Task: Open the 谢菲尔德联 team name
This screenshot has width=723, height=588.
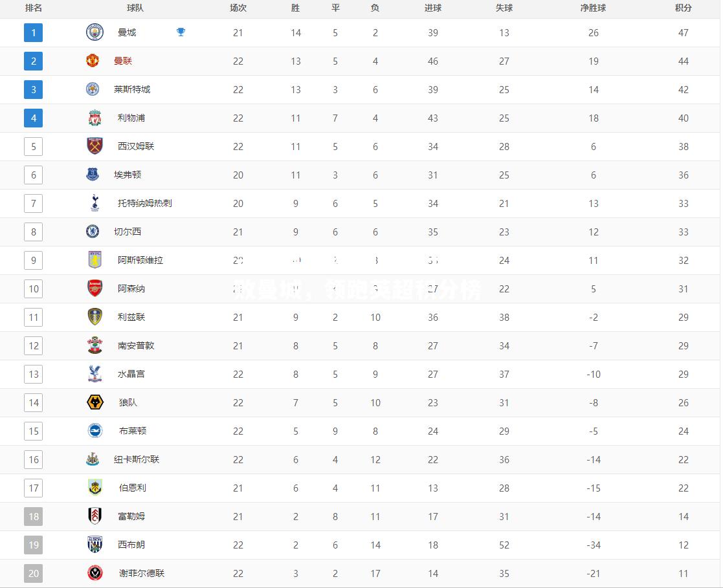Action: [x=142, y=573]
